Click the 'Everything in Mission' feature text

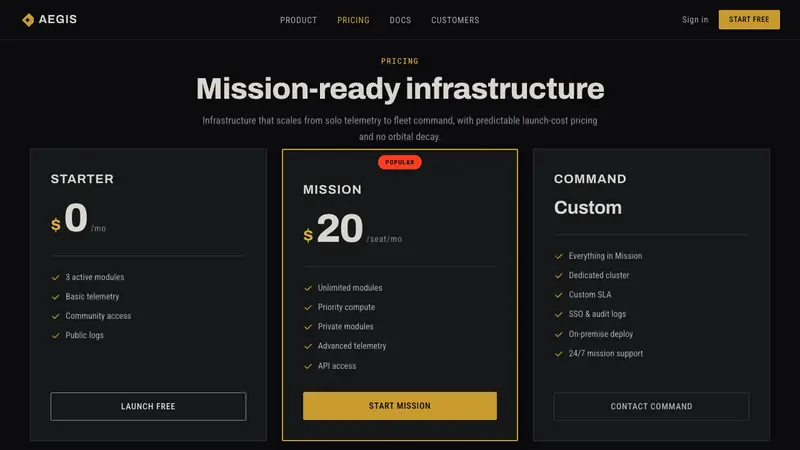coord(606,256)
